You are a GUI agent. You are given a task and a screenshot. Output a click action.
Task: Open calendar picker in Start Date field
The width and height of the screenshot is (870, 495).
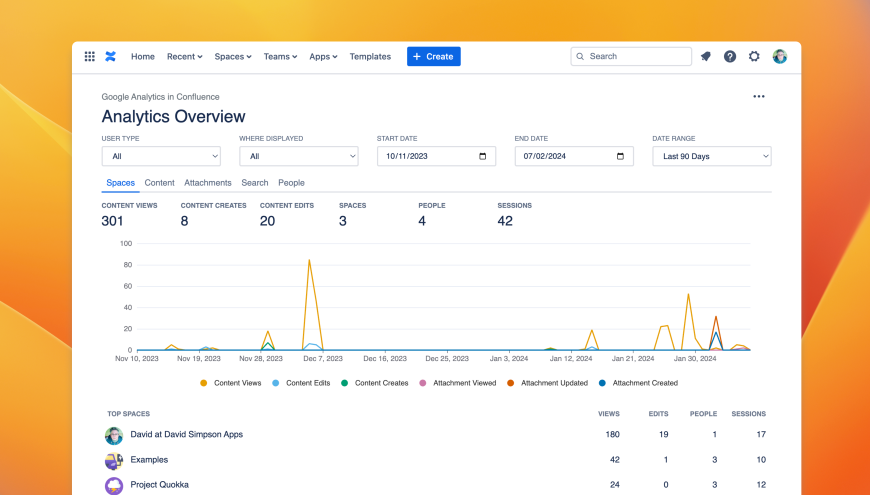pyautogui.click(x=483, y=156)
